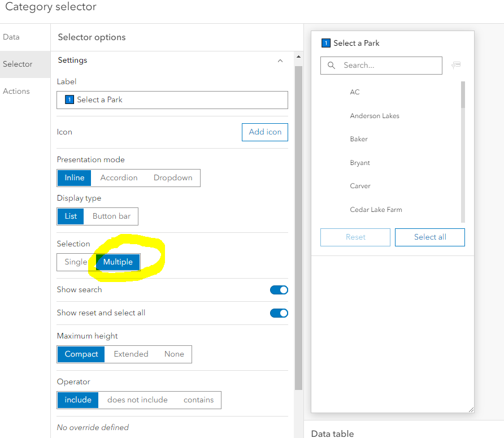Select Anderson Lakes from the park list
The image size is (504, 438).
(x=375, y=116)
